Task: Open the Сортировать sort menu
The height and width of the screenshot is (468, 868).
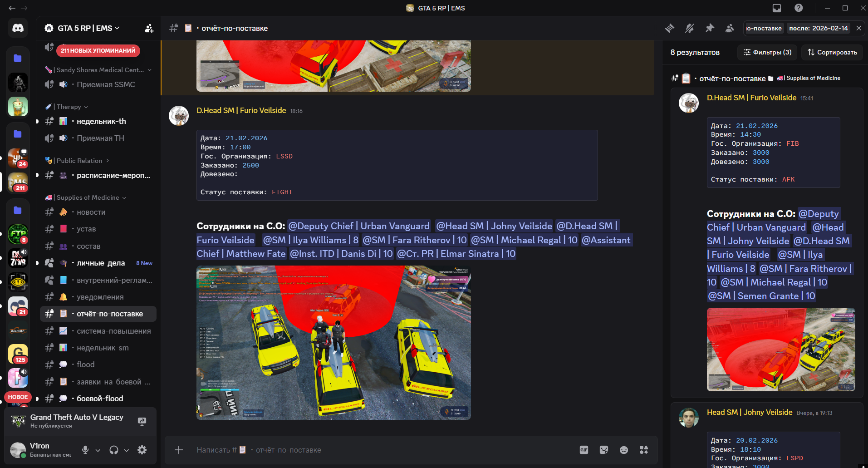Action: coord(832,52)
